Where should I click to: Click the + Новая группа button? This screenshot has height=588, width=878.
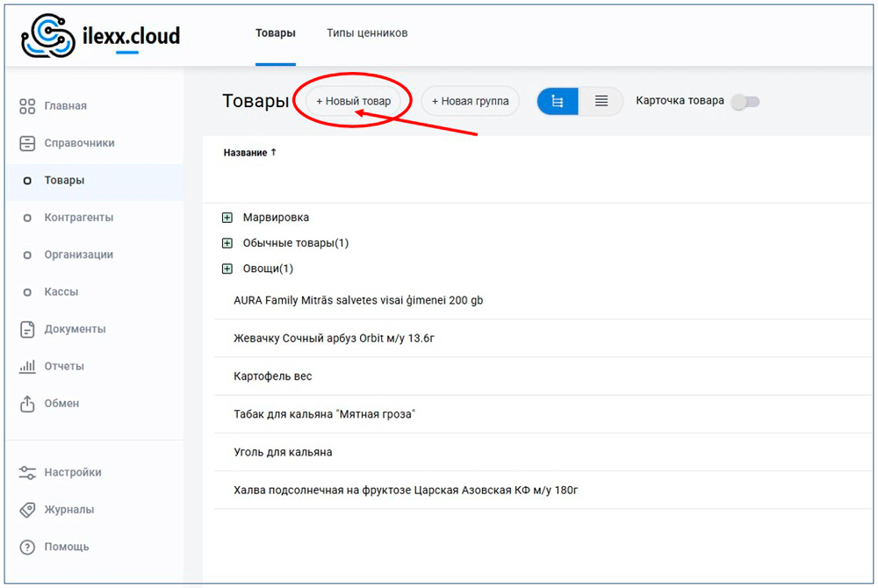(471, 102)
